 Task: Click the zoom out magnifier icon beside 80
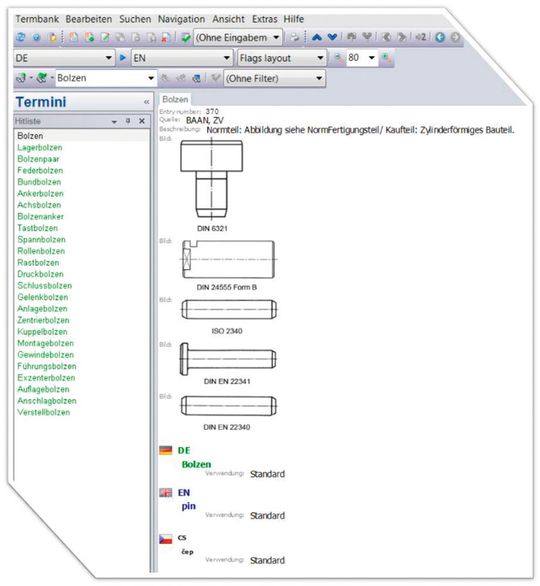[x=338, y=58]
